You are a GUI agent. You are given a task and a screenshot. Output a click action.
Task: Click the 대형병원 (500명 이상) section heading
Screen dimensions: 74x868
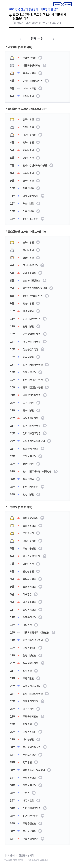19,47
